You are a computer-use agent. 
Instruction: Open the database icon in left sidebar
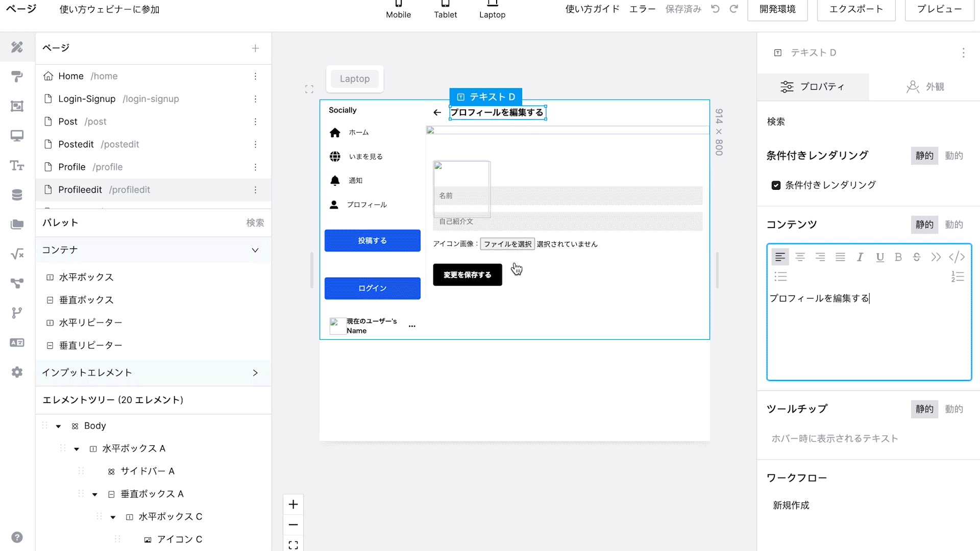click(17, 195)
